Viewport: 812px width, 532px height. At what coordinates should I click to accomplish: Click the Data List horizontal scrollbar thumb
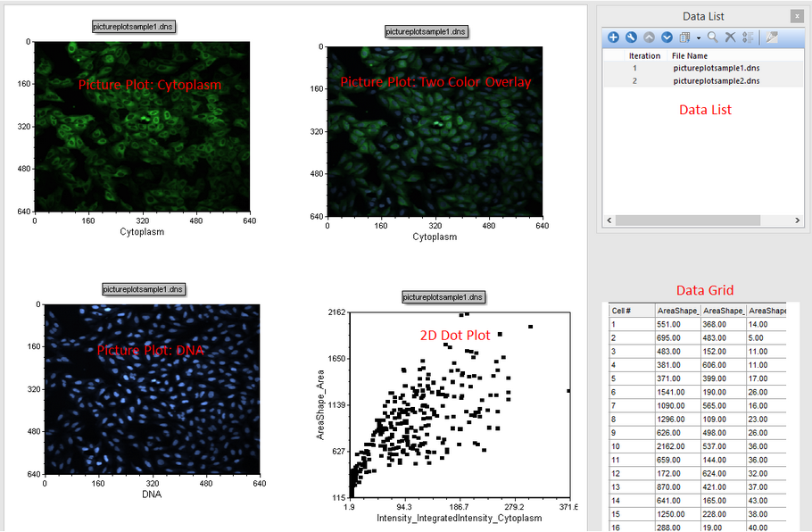[688, 220]
